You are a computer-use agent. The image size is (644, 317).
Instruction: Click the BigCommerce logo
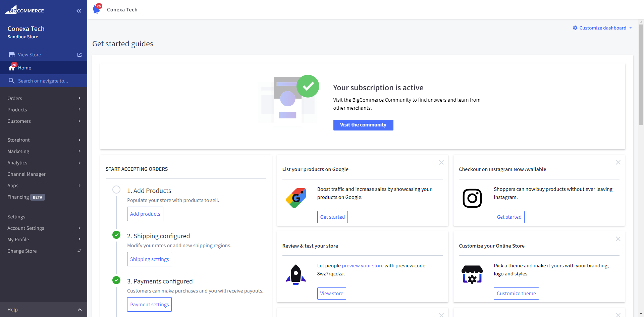pos(24,10)
